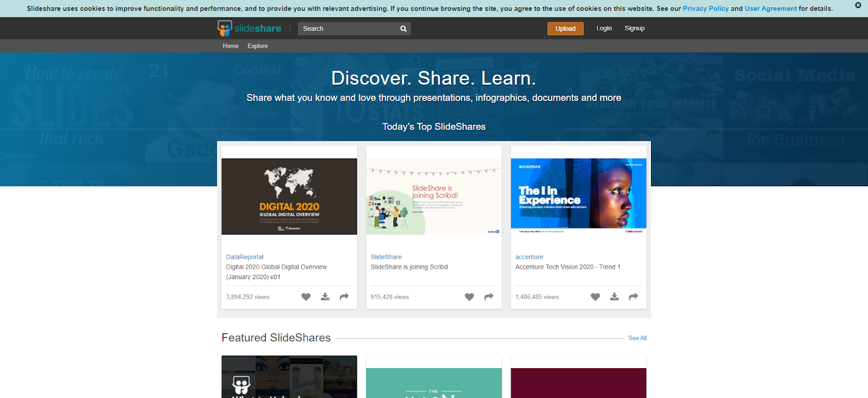
Task: Click the SlideShare logo
Action: point(249,28)
